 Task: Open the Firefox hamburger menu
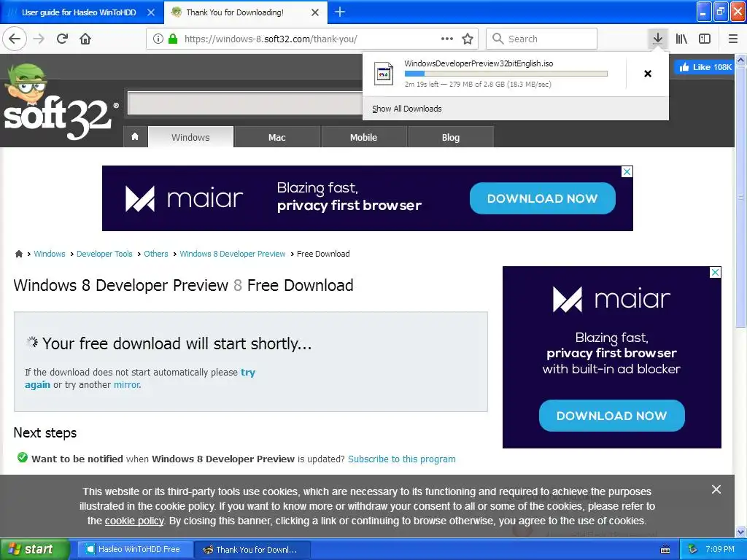pos(732,39)
